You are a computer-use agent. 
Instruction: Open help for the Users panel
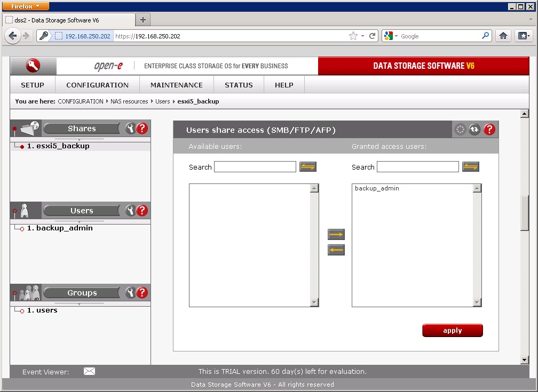tap(142, 210)
